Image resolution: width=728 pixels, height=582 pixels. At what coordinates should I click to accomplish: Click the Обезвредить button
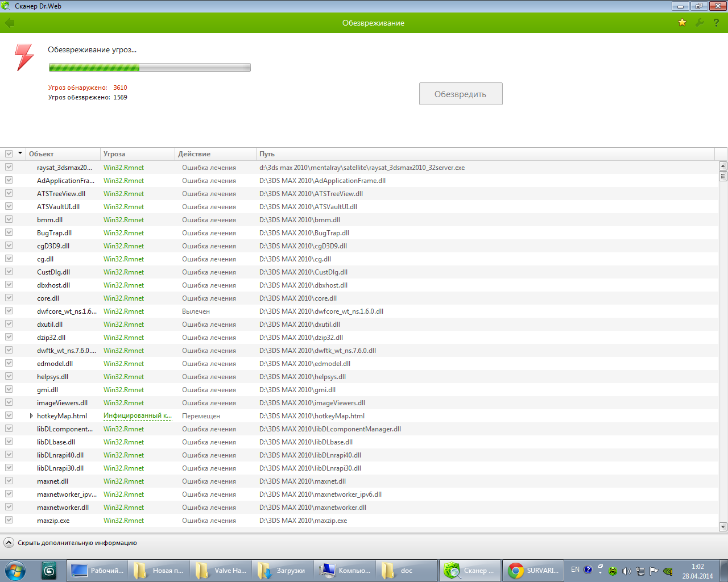tap(461, 94)
